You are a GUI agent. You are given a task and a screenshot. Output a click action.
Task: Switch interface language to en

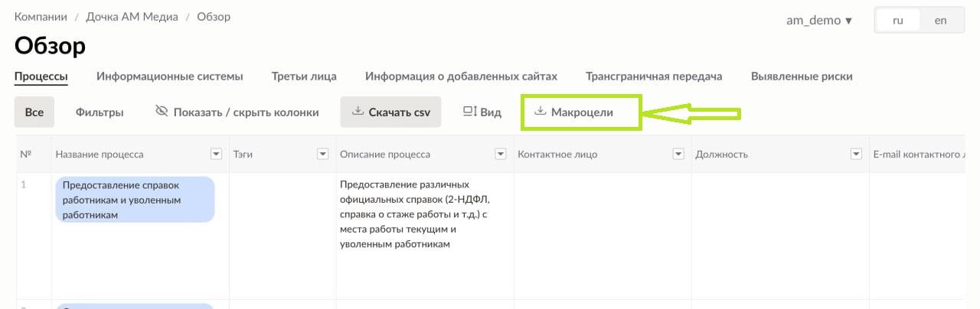pos(941,21)
